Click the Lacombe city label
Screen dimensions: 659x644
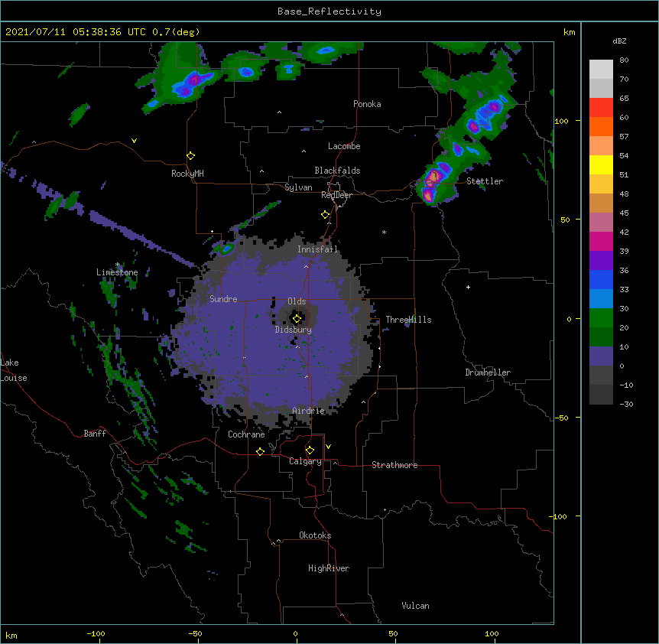(344, 146)
